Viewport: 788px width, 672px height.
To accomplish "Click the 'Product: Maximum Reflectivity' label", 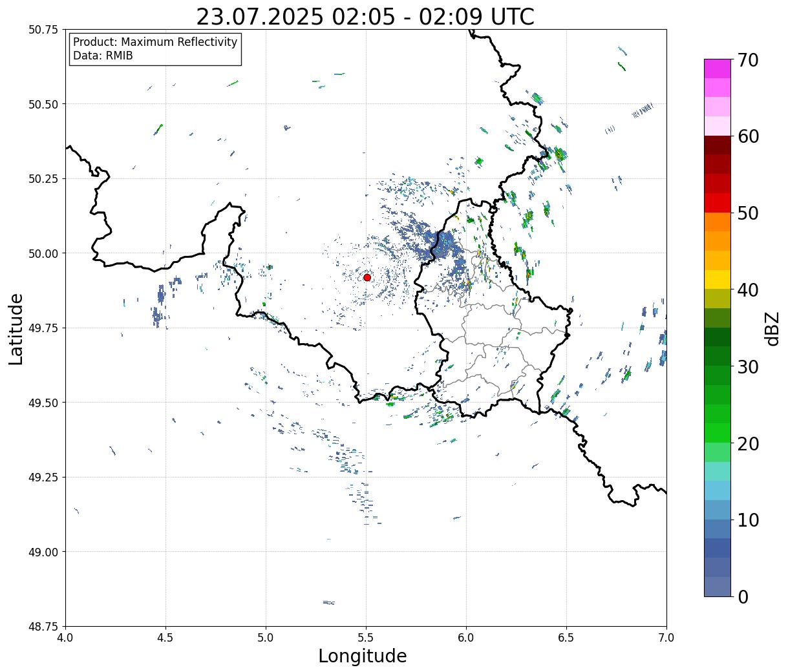I will (155, 42).
